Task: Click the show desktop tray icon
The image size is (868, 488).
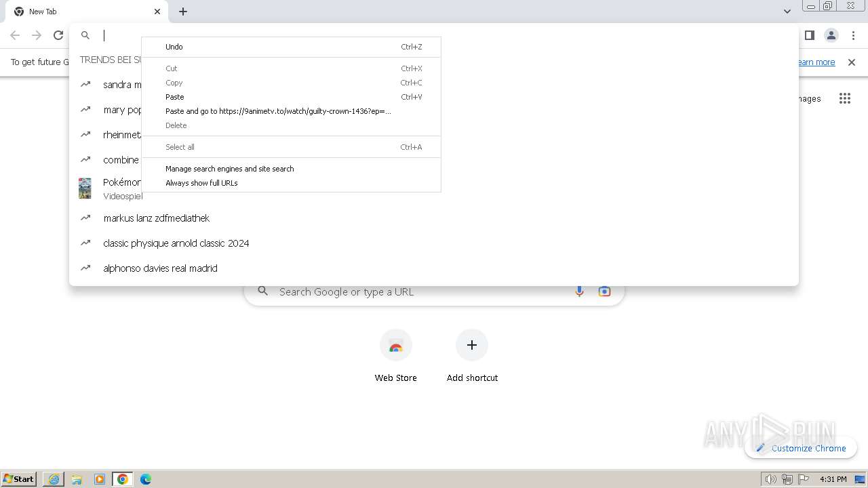Action: (x=861, y=479)
